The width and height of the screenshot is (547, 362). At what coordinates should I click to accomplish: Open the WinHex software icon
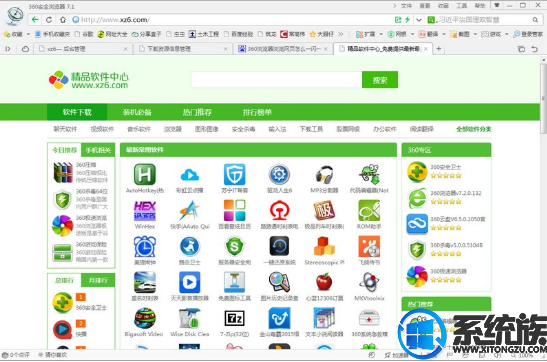(x=145, y=210)
